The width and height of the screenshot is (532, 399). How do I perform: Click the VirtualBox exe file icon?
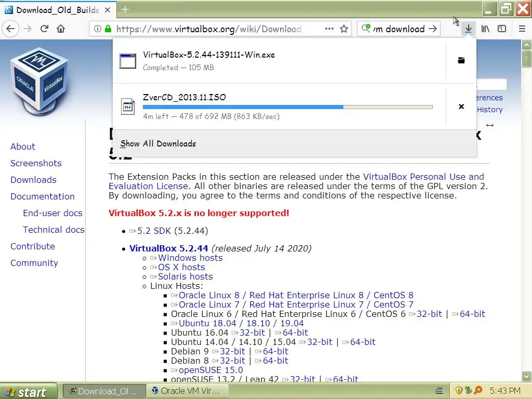point(128,61)
